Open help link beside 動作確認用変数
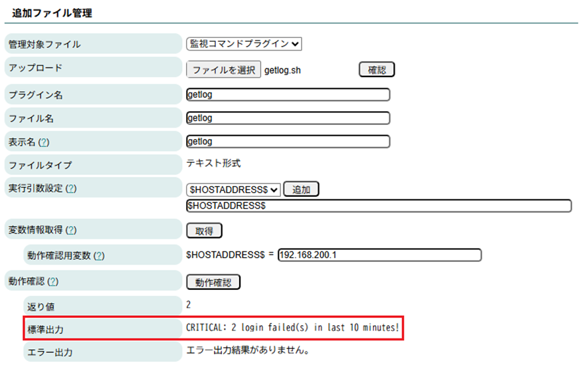 (99, 256)
